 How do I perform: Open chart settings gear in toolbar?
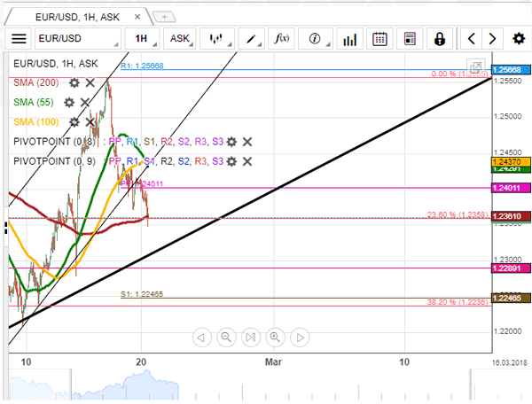click(518, 39)
